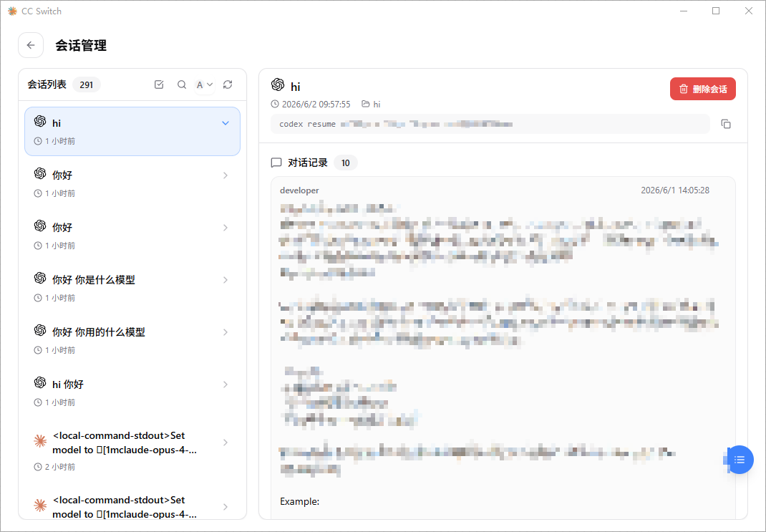
Task: Copy the codex resume command
Action: coord(726,124)
